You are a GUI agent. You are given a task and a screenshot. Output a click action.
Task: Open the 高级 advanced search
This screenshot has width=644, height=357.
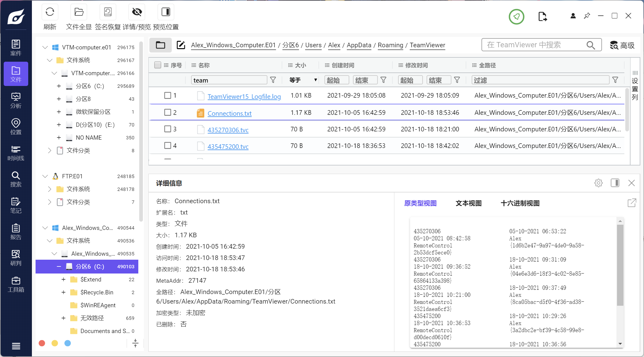pyautogui.click(x=622, y=45)
